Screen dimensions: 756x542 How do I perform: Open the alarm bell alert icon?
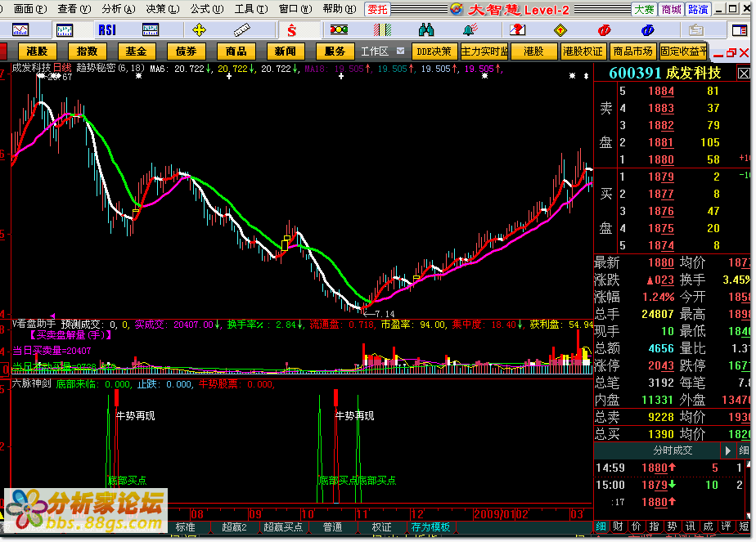point(470,30)
